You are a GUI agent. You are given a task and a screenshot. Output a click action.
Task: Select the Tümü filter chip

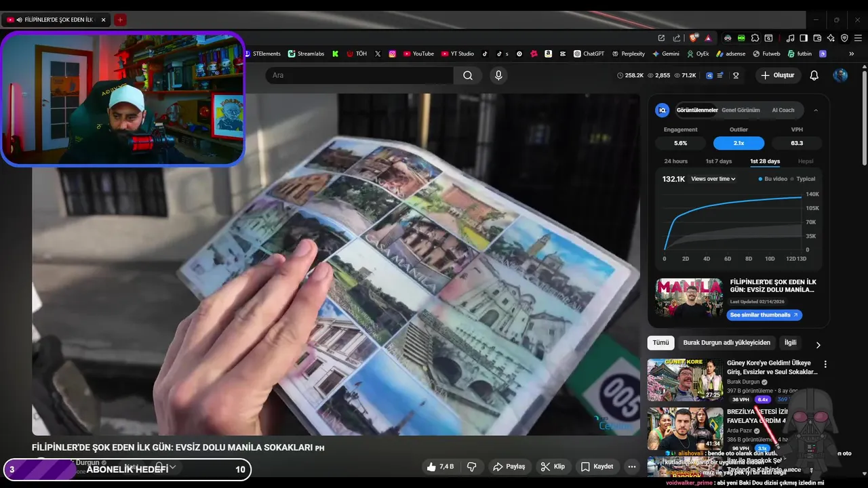point(660,343)
